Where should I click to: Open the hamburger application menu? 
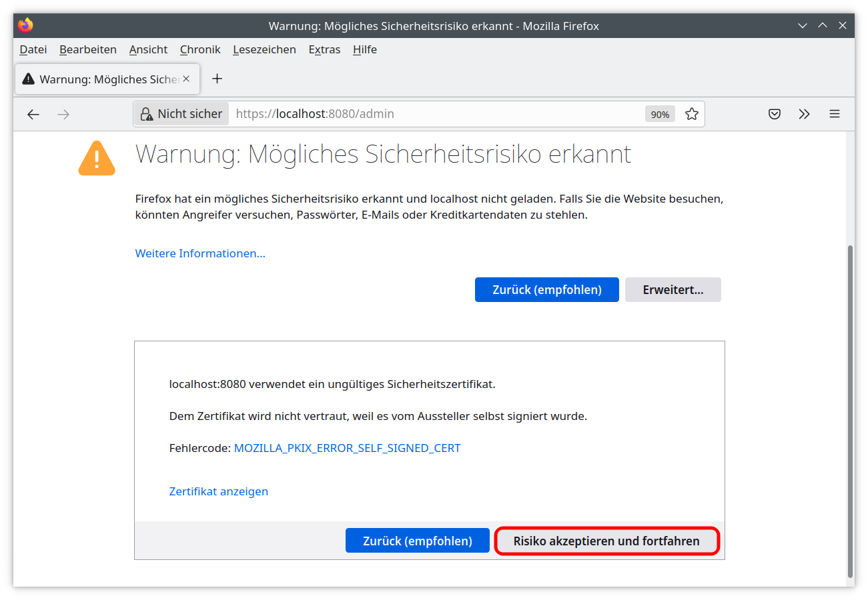click(835, 114)
